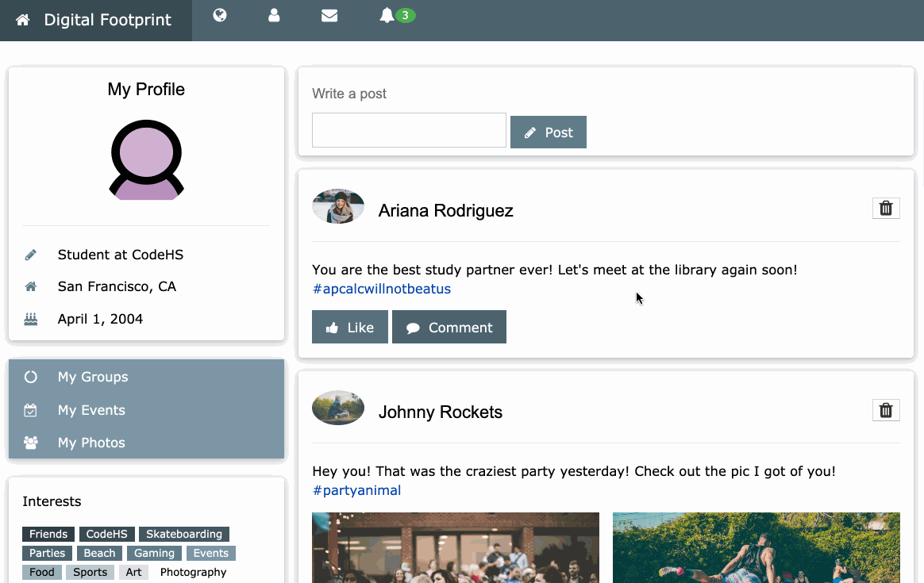The width and height of the screenshot is (924, 583).
Task: Select the CodeHS interest tag
Action: click(x=106, y=534)
